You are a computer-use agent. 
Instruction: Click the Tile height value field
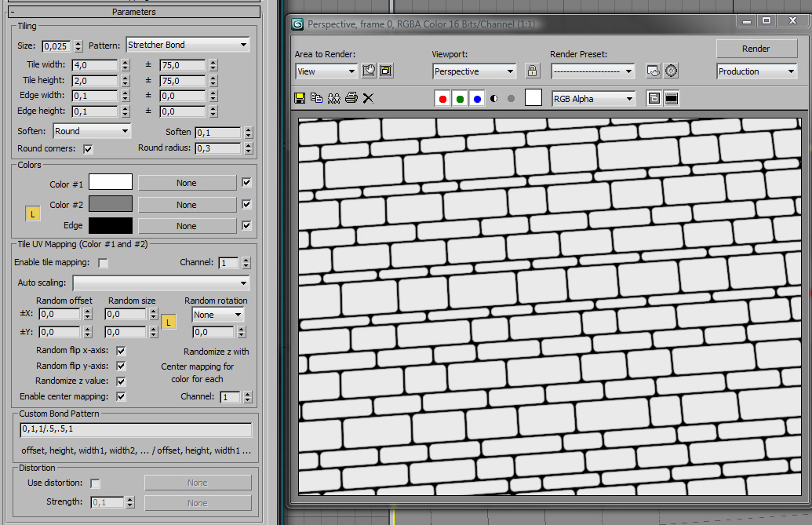(x=95, y=81)
